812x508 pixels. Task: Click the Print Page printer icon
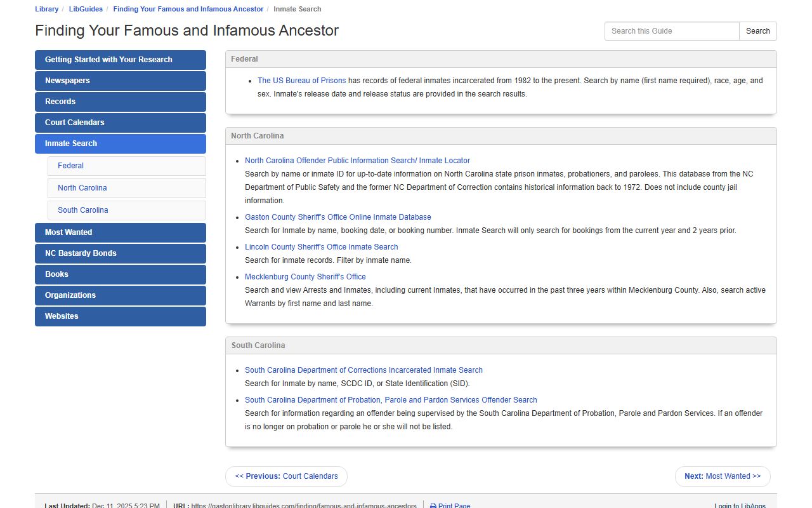click(433, 505)
